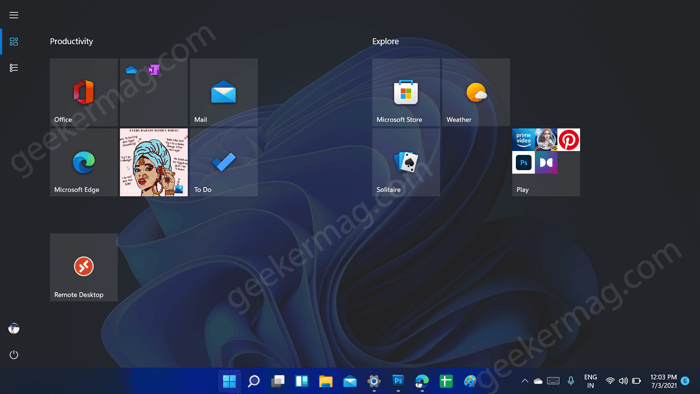This screenshot has width=700, height=394.
Task: Click OneDrive icon in the tile folder
Action: [x=131, y=70]
